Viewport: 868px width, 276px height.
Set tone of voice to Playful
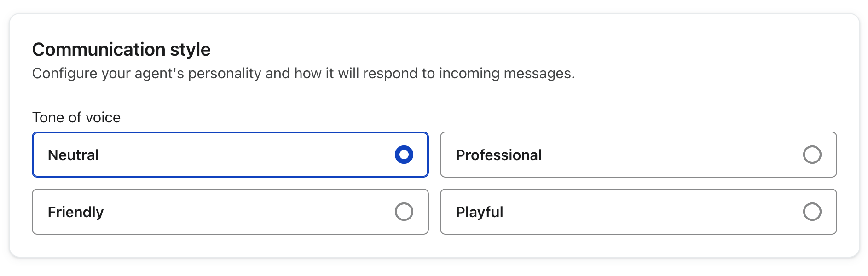[812, 212]
